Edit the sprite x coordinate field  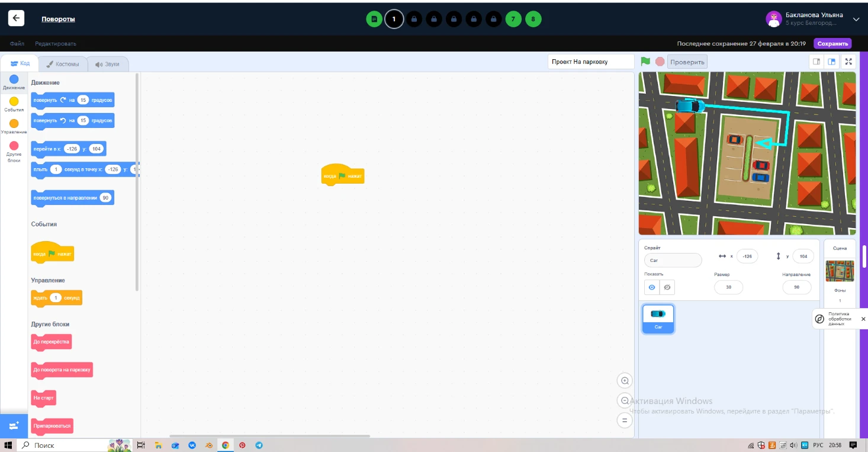747,256
